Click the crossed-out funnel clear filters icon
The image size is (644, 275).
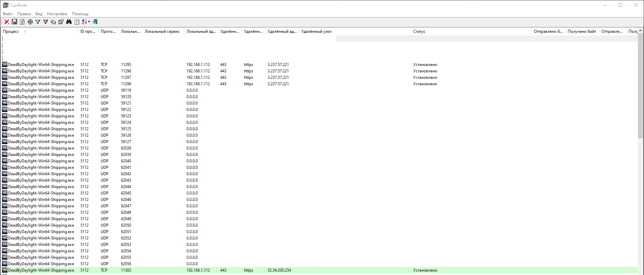point(46,22)
